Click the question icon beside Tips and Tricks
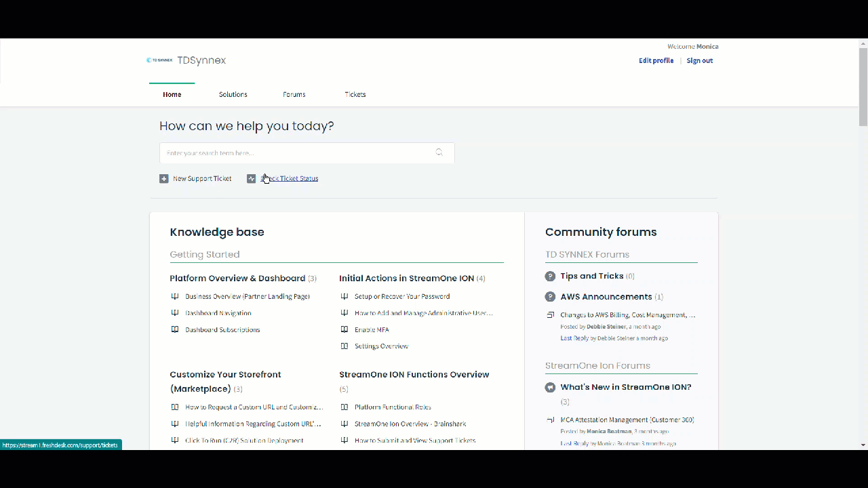868x488 pixels. (x=550, y=276)
